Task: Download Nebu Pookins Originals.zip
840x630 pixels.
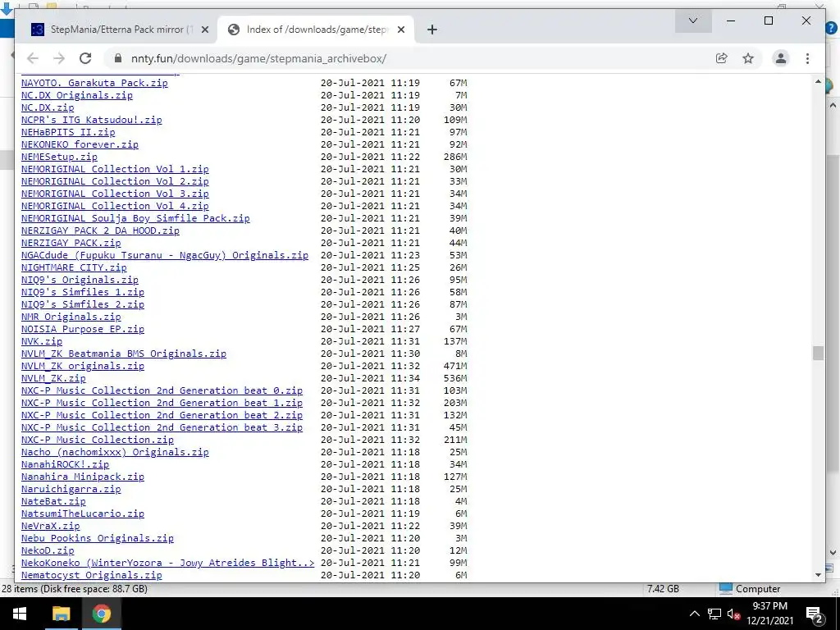Action: pyautogui.click(x=98, y=539)
